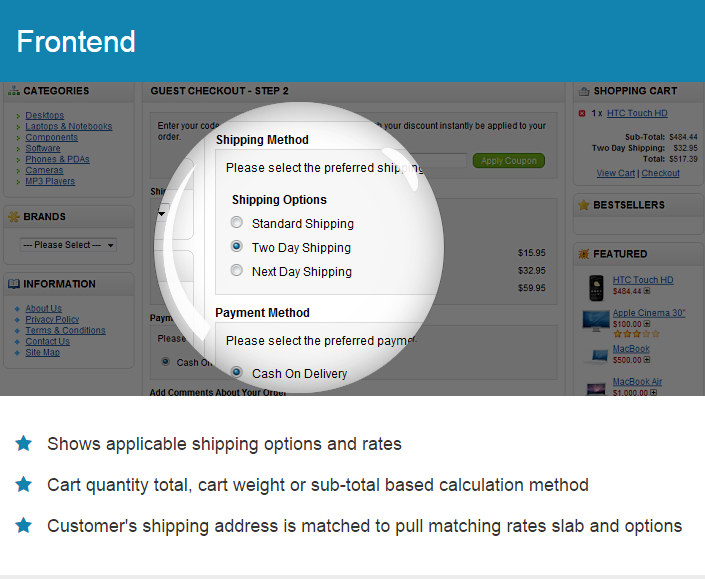Select Two Day Shipping radio option
This screenshot has height=579, width=705.
236,246
